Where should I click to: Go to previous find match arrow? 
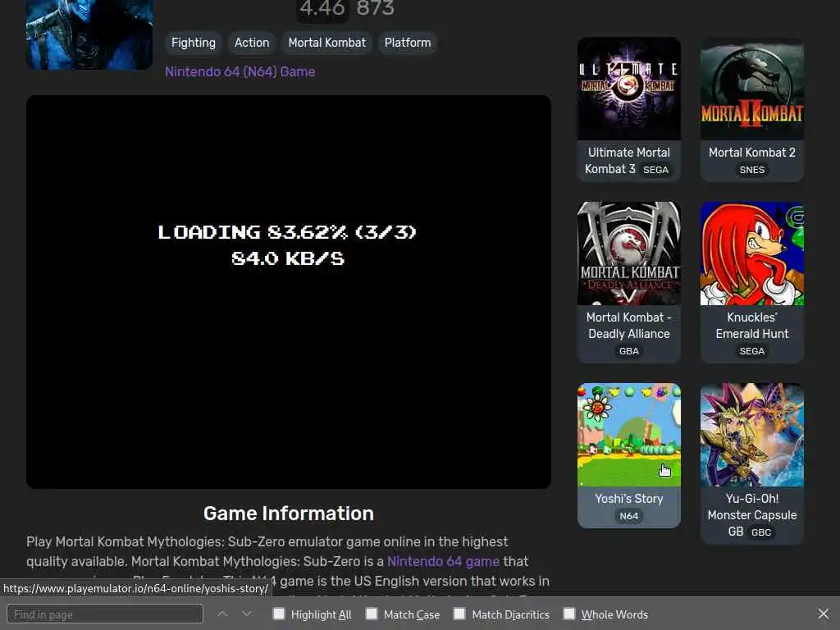pyautogui.click(x=222, y=614)
